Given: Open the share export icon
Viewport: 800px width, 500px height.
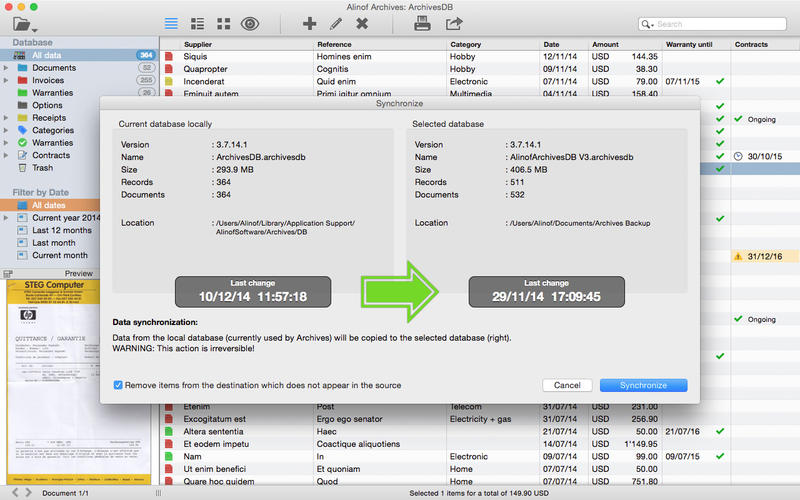Looking at the screenshot, I should (454, 23).
